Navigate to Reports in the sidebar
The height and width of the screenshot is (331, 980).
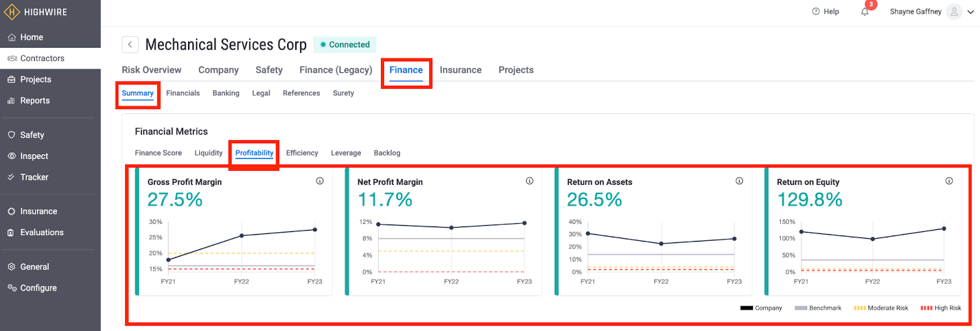tap(35, 100)
